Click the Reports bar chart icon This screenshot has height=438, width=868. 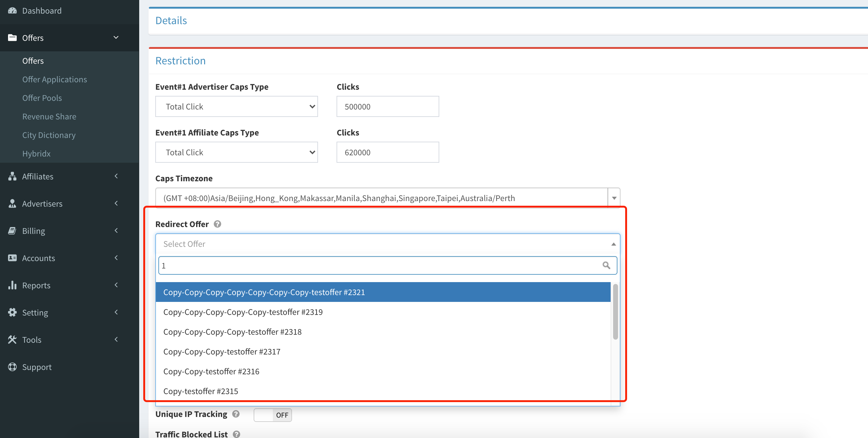(12, 285)
